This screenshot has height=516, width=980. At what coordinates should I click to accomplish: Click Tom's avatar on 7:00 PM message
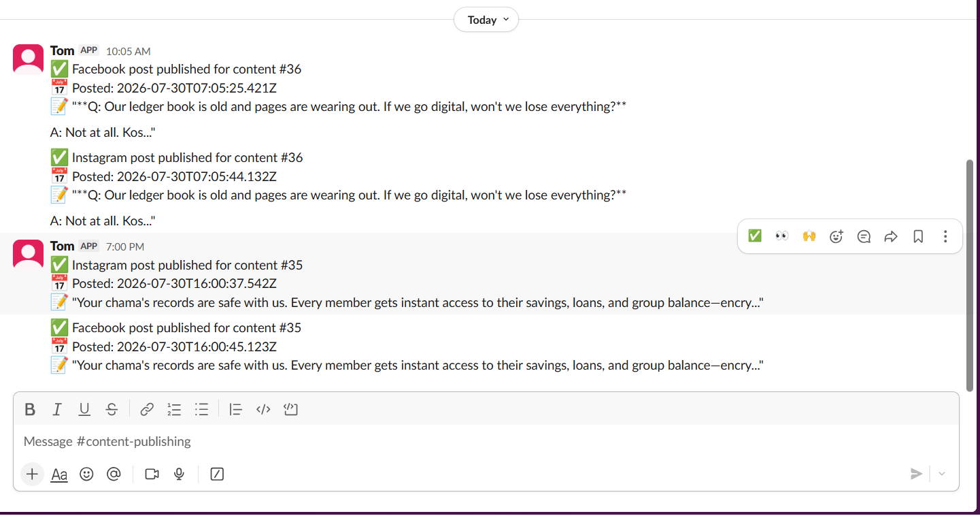tap(29, 255)
